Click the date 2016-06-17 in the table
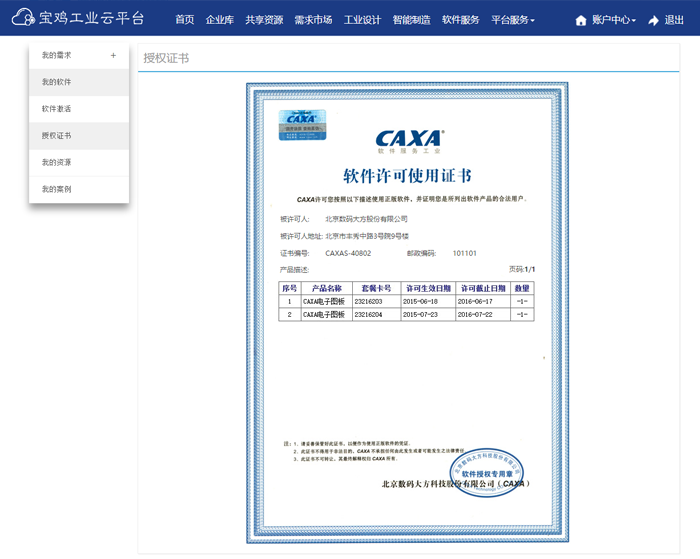 pyautogui.click(x=475, y=301)
